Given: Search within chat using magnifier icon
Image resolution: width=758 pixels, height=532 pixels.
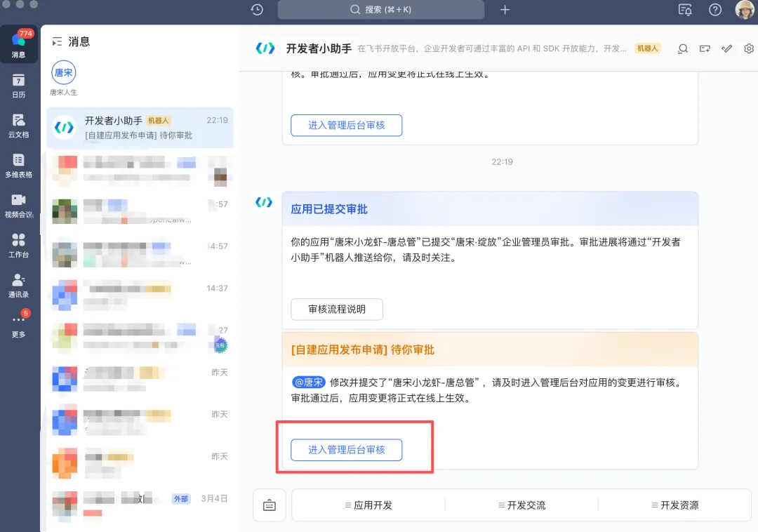Looking at the screenshot, I should (x=683, y=48).
